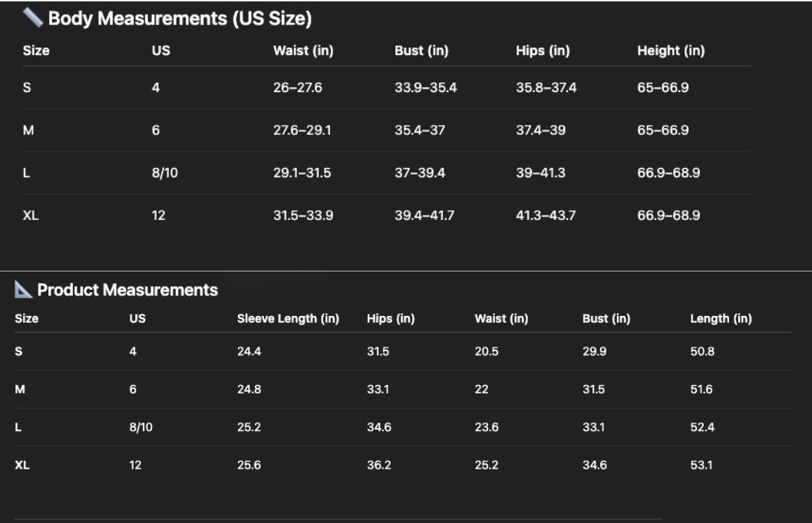Select the 33.9–35.4 bust value
This screenshot has height=523, width=812.
425,87
